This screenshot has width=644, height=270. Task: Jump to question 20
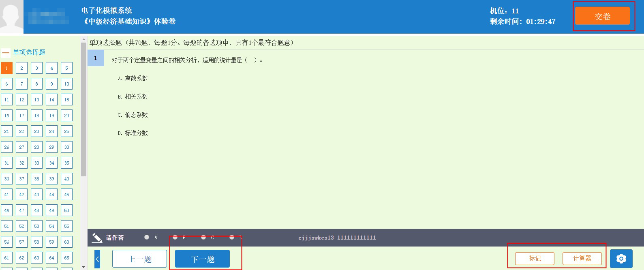pyautogui.click(x=66, y=116)
